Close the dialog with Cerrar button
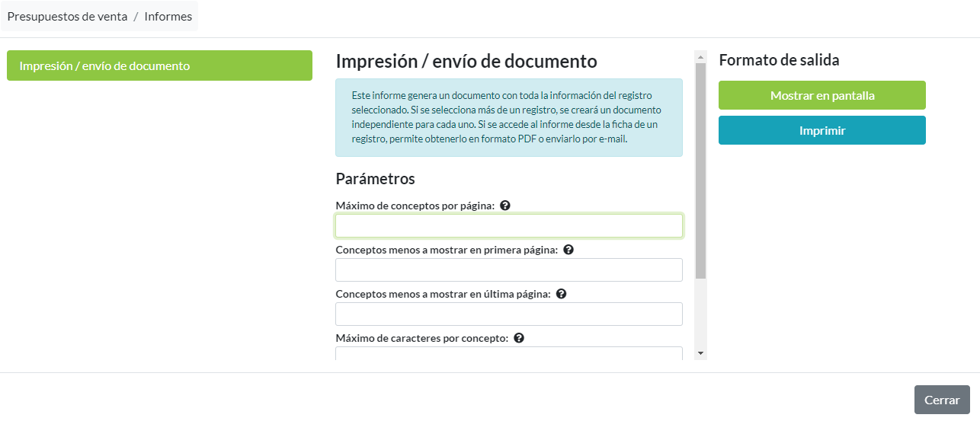This screenshot has height=421, width=980. pos(942,400)
